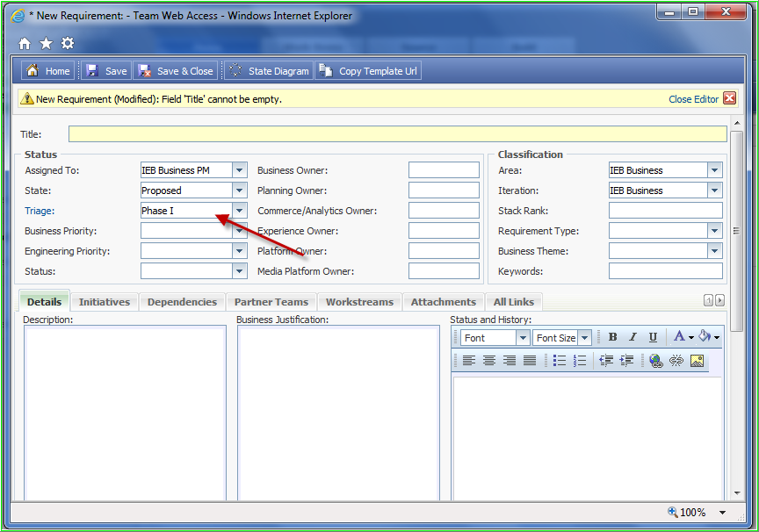Open the State Diagram toolbar button
The image size is (759, 532).
(269, 70)
